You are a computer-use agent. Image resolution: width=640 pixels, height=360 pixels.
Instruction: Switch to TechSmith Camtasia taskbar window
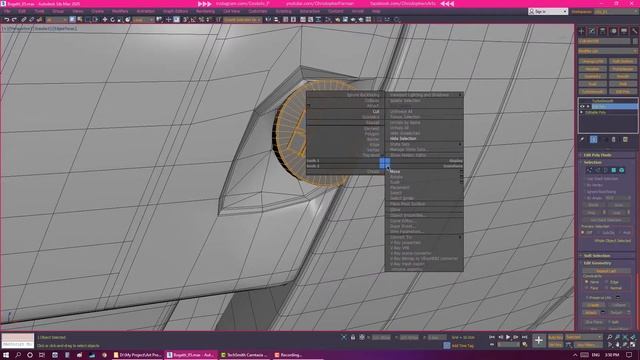(244, 355)
